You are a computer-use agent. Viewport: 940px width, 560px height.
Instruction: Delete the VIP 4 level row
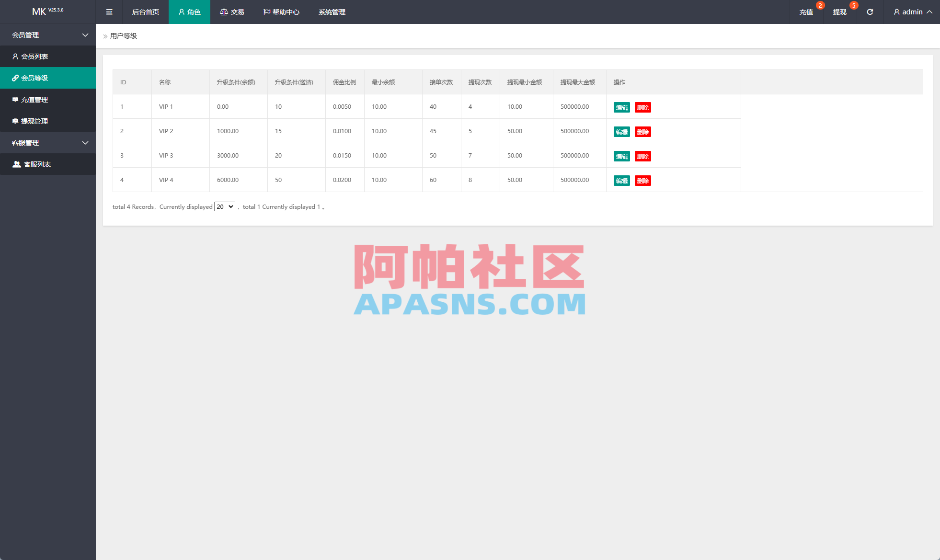(643, 181)
